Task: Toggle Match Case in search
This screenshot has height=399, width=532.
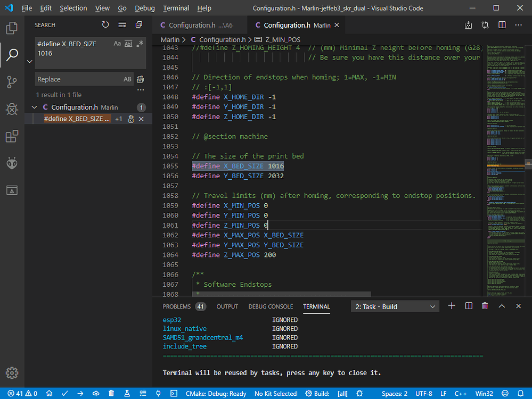Action: click(117, 44)
